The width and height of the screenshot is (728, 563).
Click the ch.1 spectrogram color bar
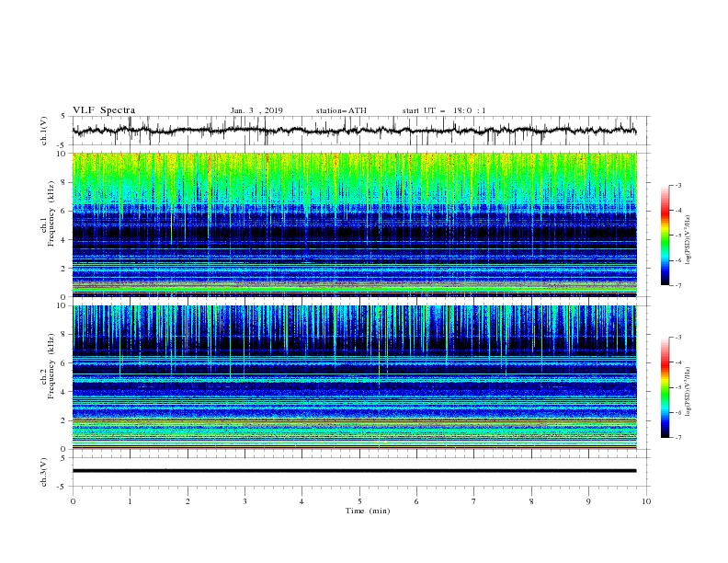click(x=665, y=236)
